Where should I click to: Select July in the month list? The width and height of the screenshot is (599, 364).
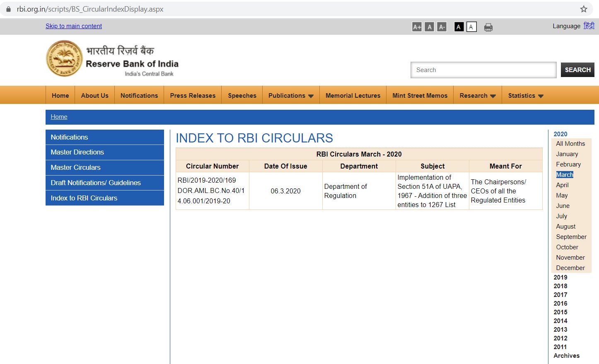[561, 216]
